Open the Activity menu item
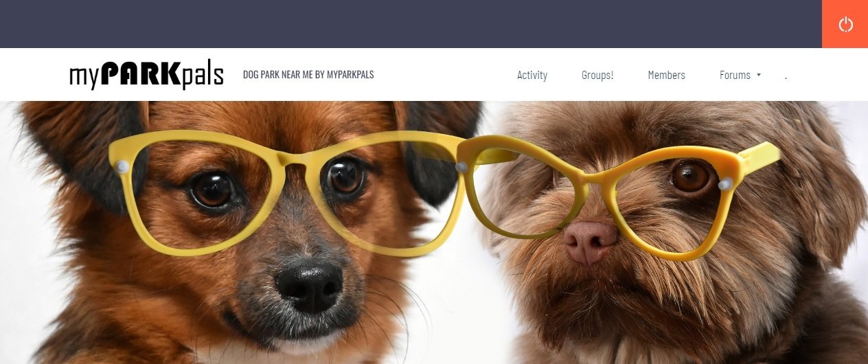 [x=532, y=75]
